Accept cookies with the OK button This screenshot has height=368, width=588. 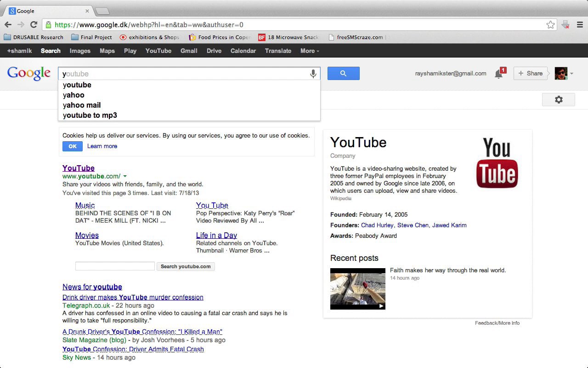pyautogui.click(x=73, y=146)
